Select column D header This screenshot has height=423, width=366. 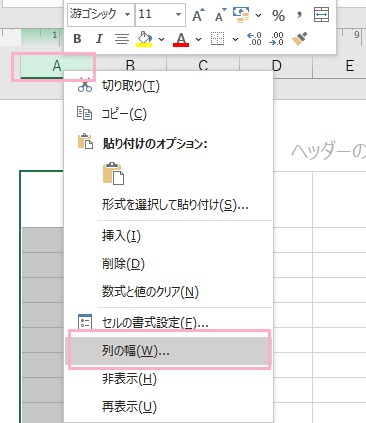[276, 66]
